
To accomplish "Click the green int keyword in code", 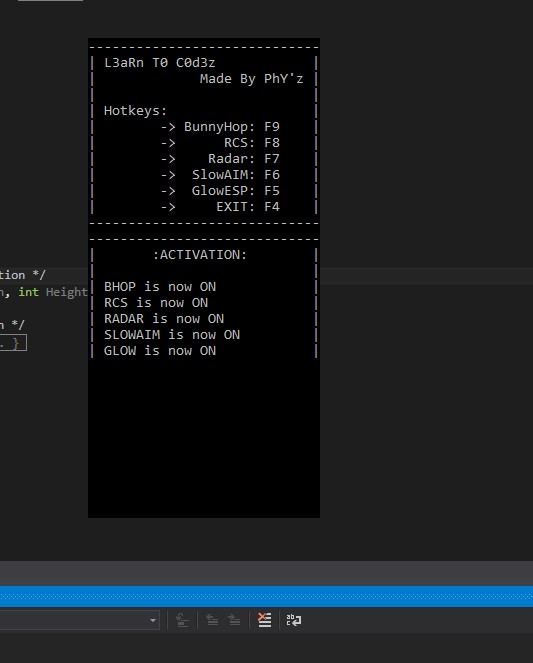I will pos(28,292).
